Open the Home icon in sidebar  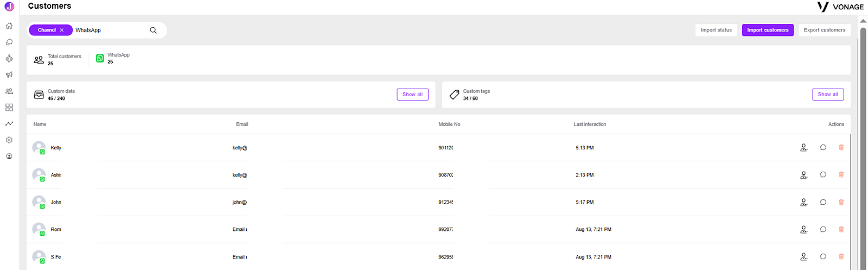9,26
